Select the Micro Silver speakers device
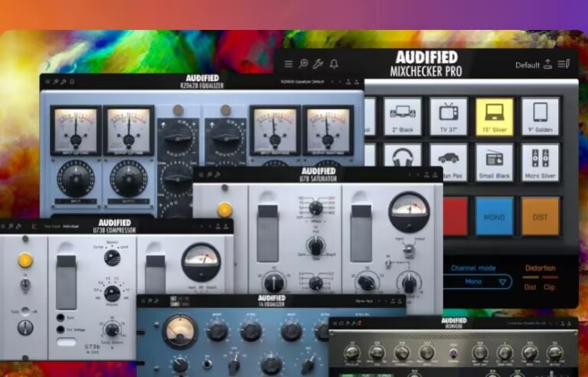Image resolution: width=588 pixels, height=377 pixels. pyautogui.click(x=540, y=162)
